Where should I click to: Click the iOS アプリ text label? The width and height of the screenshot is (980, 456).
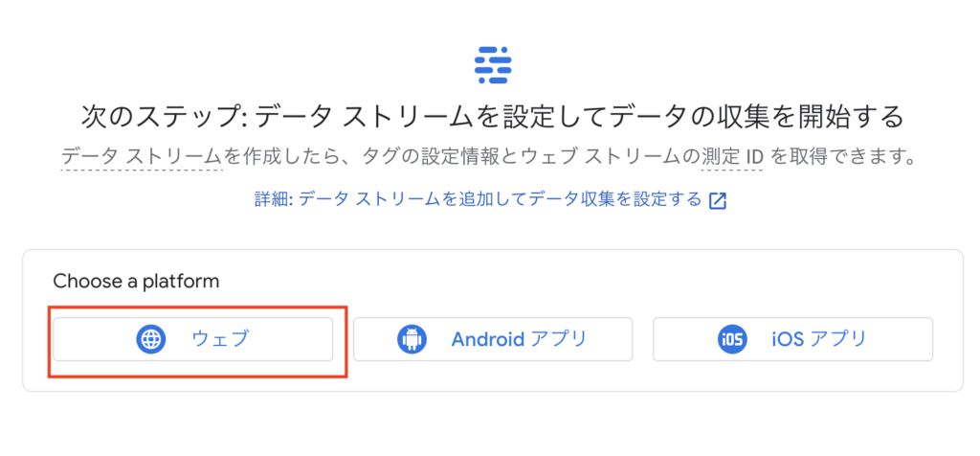[x=819, y=339]
